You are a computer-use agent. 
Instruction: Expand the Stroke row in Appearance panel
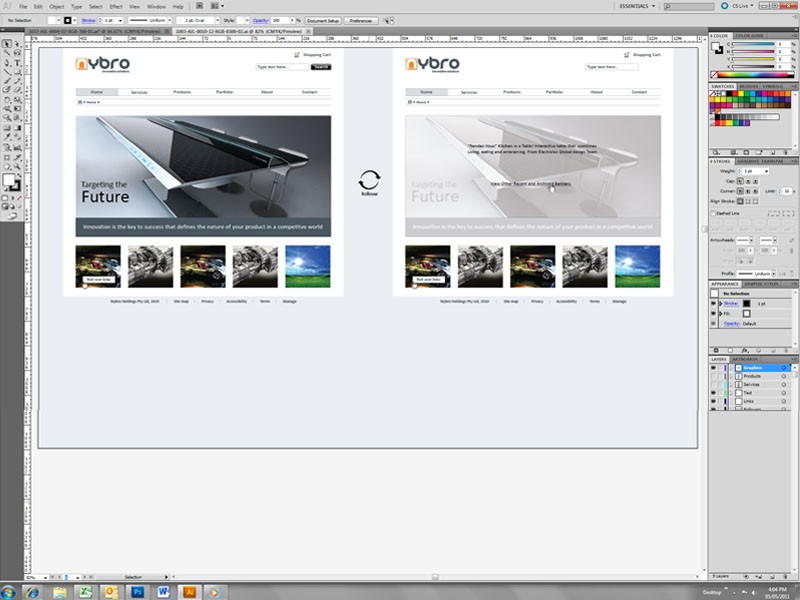[x=721, y=304]
